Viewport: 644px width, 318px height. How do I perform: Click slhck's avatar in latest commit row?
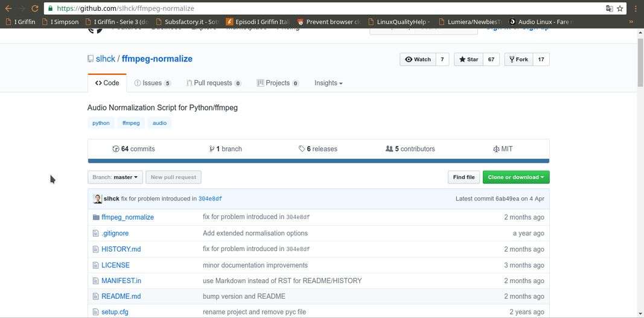point(97,199)
